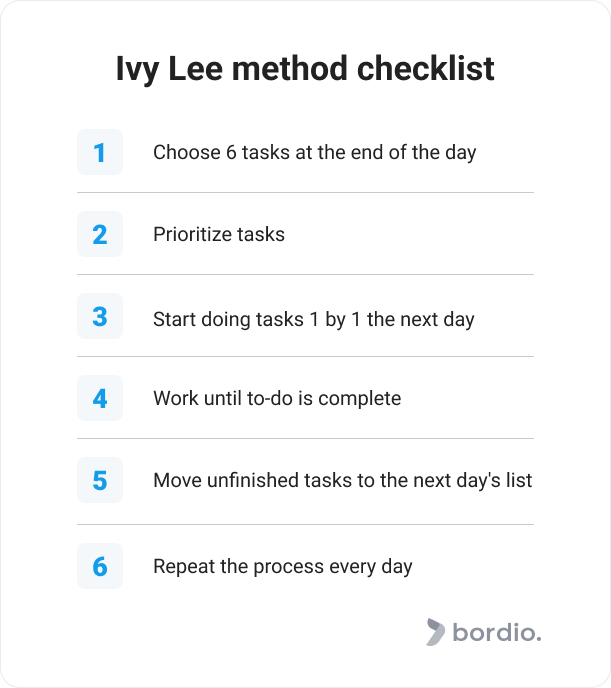Click the word 'checklist' in the heading
This screenshot has height=688, width=611.
point(426,68)
